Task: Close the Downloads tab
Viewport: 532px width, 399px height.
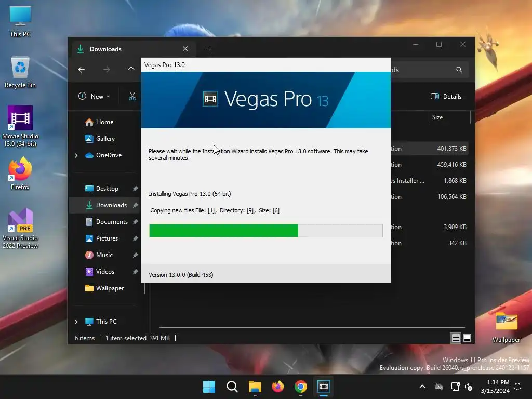Action: click(x=185, y=49)
